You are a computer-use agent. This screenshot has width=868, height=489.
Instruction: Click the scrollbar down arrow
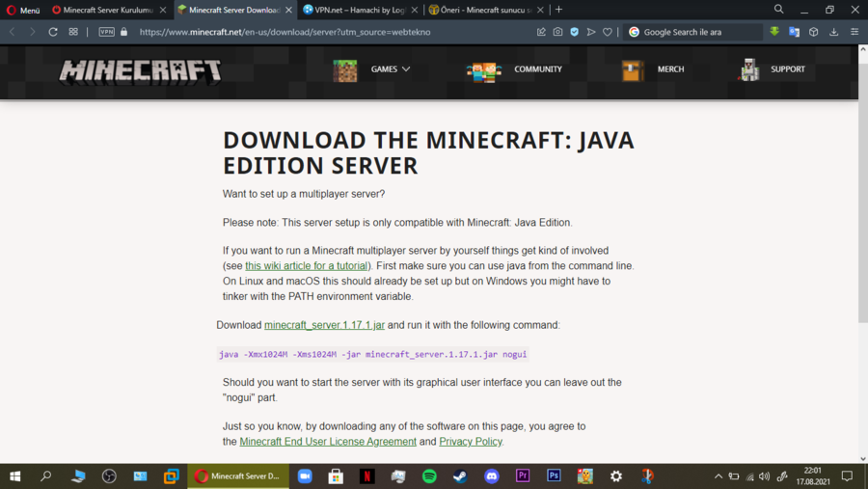(863, 458)
